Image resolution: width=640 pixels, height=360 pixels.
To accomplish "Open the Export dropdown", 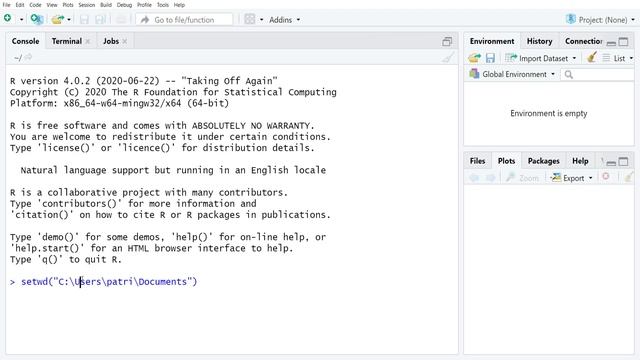I will pos(571,178).
